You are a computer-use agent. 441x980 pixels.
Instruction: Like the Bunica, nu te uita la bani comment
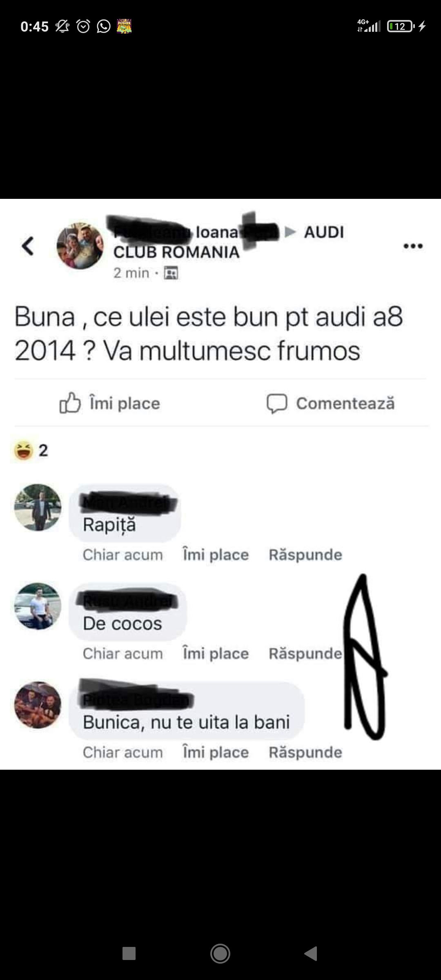(x=216, y=753)
